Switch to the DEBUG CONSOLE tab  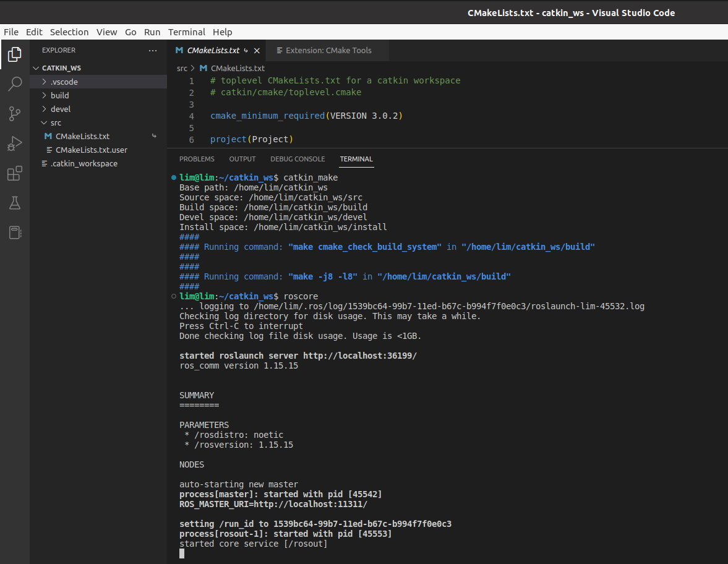coord(298,159)
